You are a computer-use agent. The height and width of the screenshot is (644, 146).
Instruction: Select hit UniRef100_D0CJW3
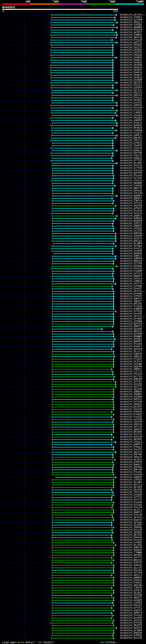pos(131,570)
